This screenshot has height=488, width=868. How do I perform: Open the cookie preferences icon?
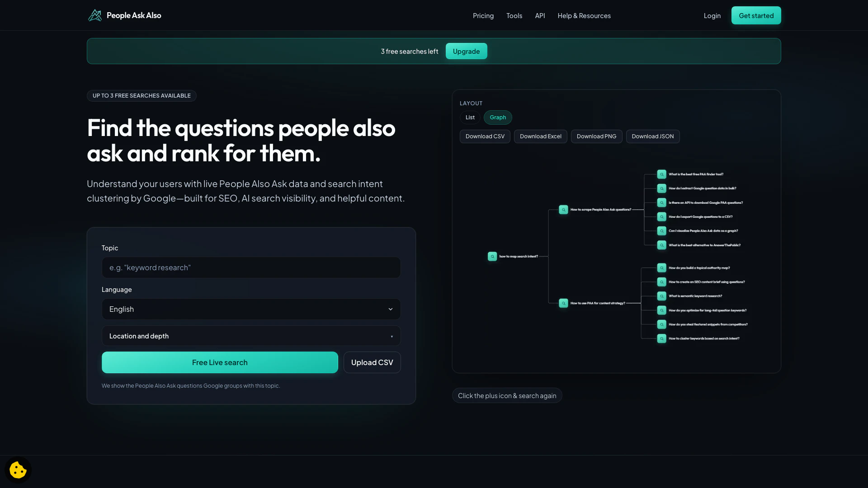click(x=18, y=470)
